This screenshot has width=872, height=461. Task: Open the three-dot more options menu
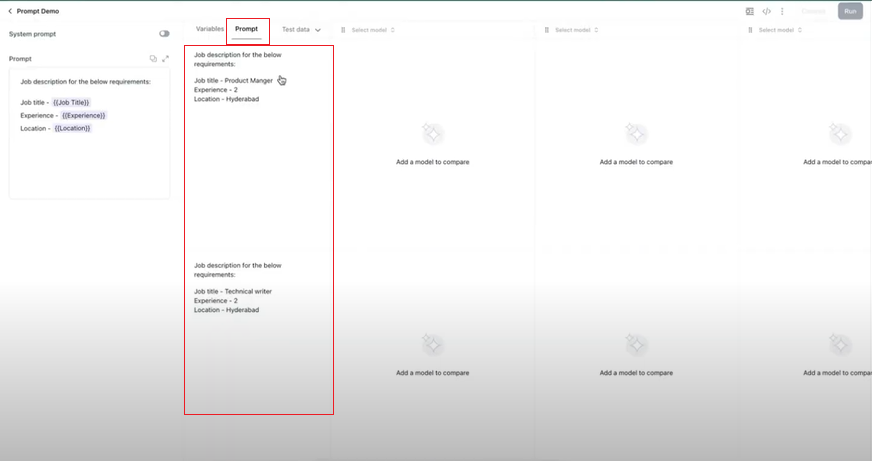[x=782, y=11]
